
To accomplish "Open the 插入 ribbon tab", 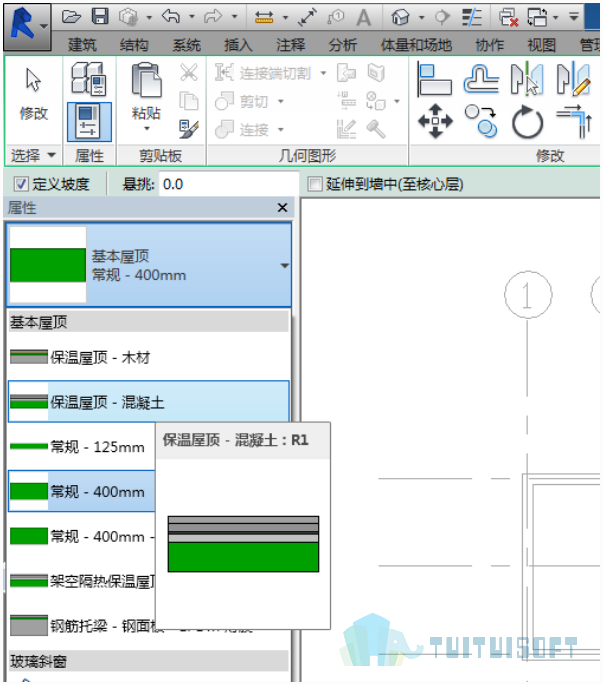I will point(238,44).
